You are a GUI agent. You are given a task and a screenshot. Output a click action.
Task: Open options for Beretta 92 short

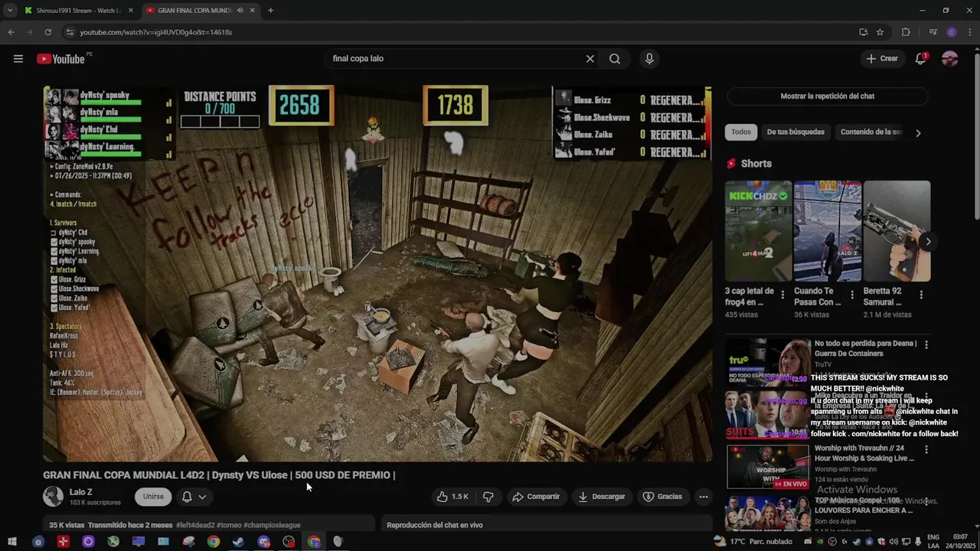[921, 295]
